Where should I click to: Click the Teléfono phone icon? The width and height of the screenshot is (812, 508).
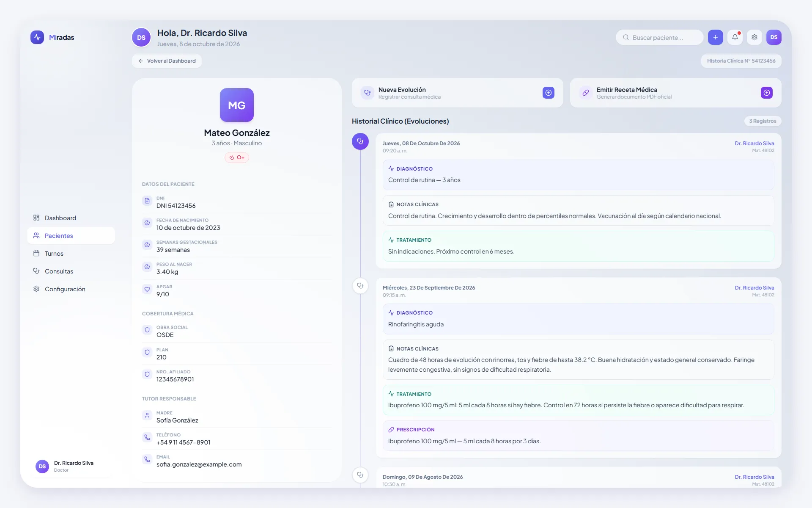(x=147, y=437)
